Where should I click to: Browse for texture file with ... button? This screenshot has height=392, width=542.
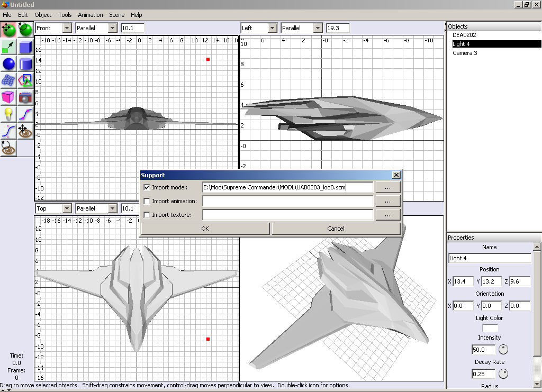pos(388,215)
